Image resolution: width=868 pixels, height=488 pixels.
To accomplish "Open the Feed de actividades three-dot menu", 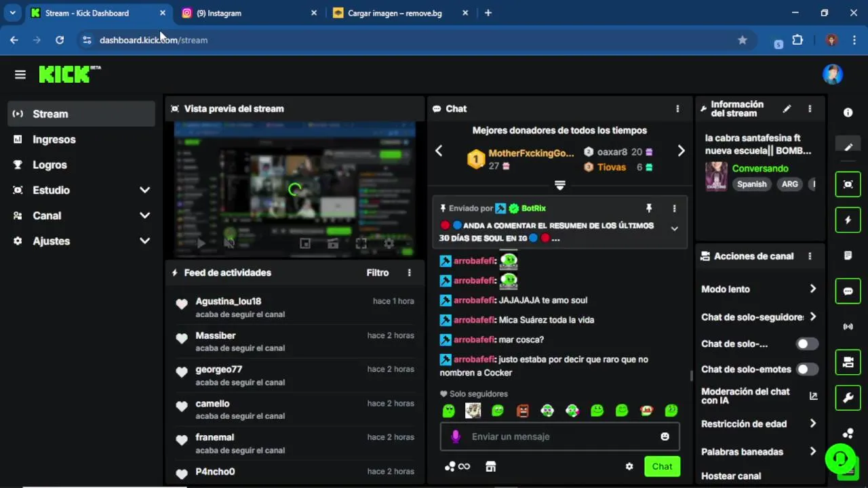I will pos(409,272).
